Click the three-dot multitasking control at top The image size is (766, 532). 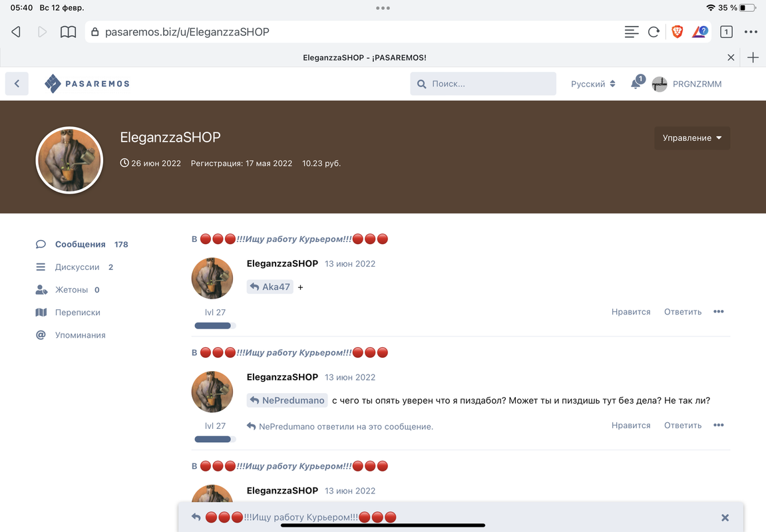(x=383, y=8)
